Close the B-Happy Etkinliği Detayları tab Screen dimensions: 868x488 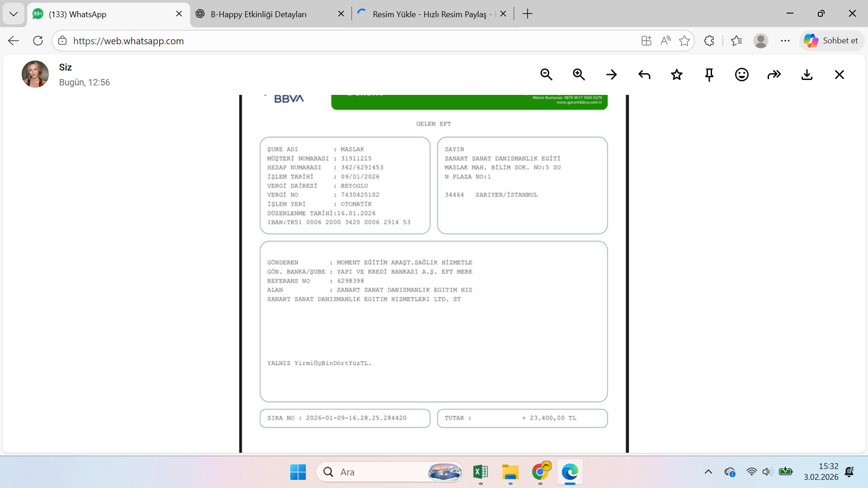click(341, 14)
